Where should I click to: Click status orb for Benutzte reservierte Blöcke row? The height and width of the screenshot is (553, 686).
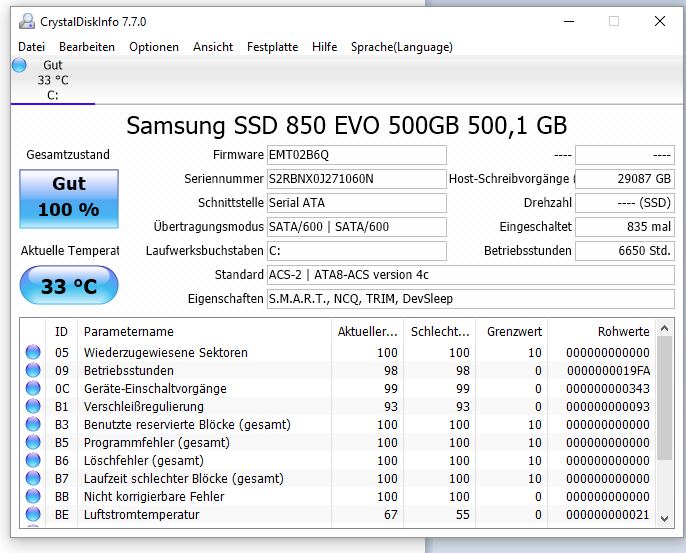(33, 424)
